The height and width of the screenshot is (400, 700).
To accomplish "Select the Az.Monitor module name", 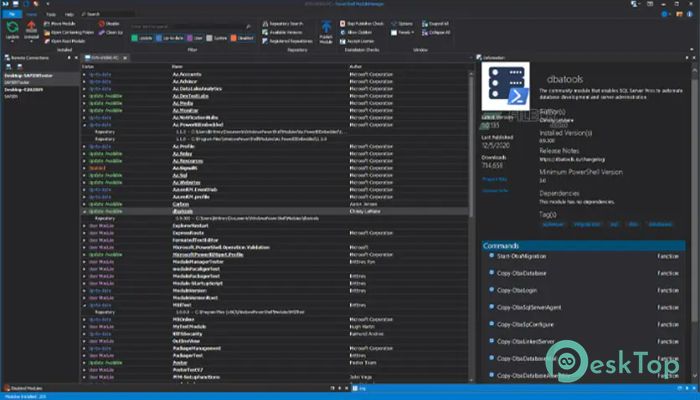I will pyautogui.click(x=185, y=111).
